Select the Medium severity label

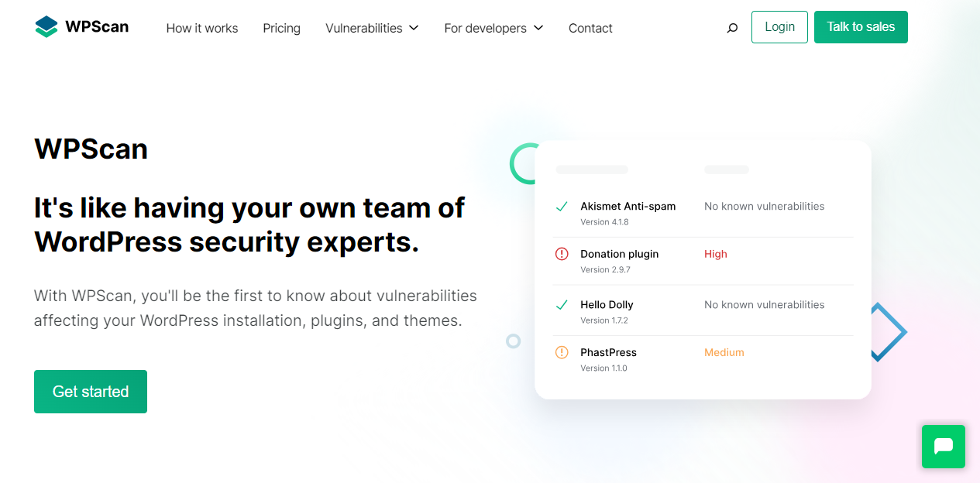pos(724,352)
